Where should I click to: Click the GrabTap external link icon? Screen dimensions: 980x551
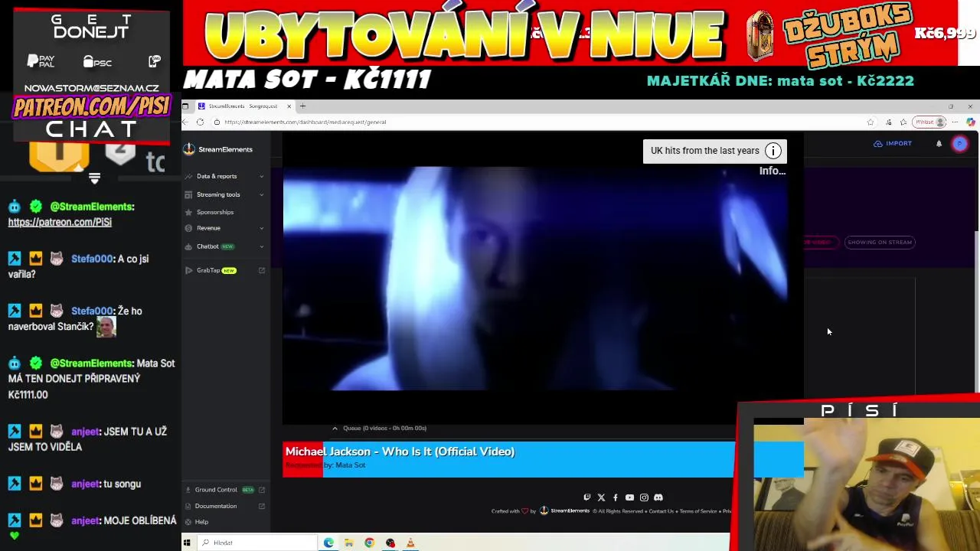[262, 270]
